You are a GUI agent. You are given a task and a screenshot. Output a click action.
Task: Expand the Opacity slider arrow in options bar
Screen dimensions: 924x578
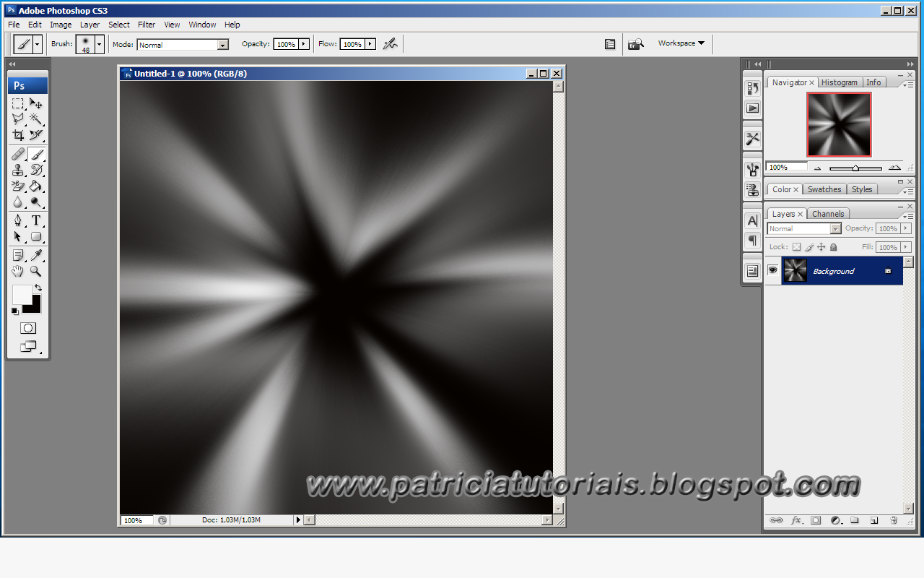(x=304, y=44)
